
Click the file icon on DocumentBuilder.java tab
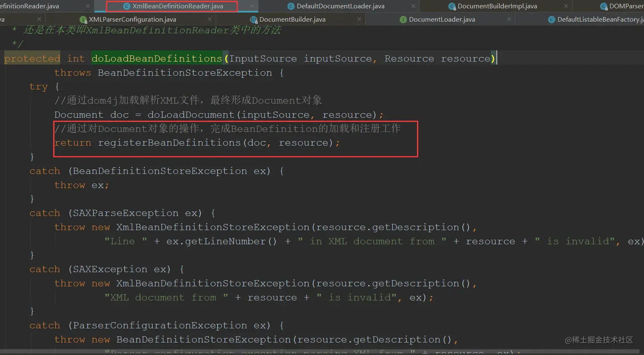tap(254, 20)
